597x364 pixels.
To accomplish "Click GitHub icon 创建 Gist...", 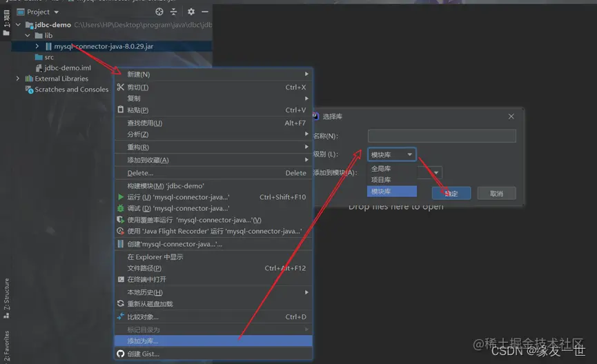I will click(x=121, y=354).
